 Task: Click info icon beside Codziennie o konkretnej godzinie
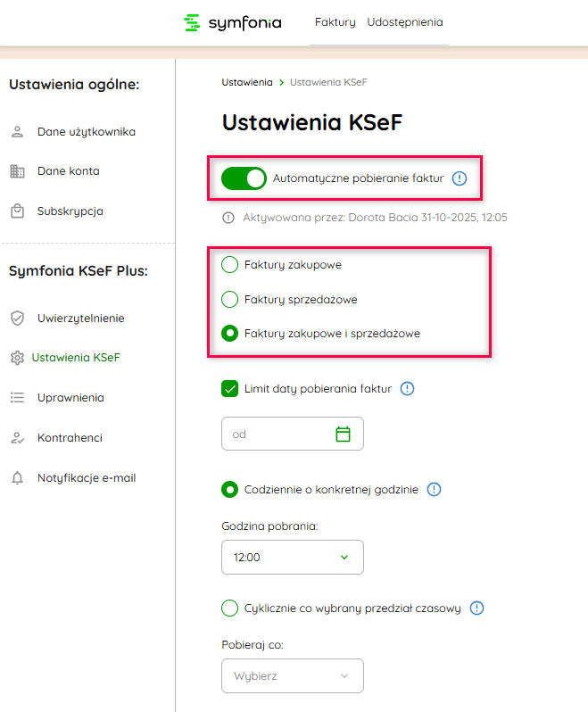[435, 489]
